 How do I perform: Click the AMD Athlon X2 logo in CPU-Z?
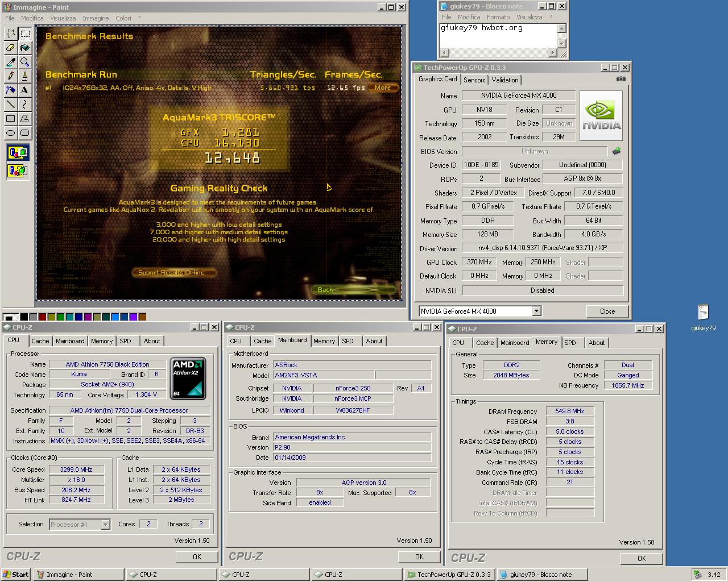pos(188,379)
